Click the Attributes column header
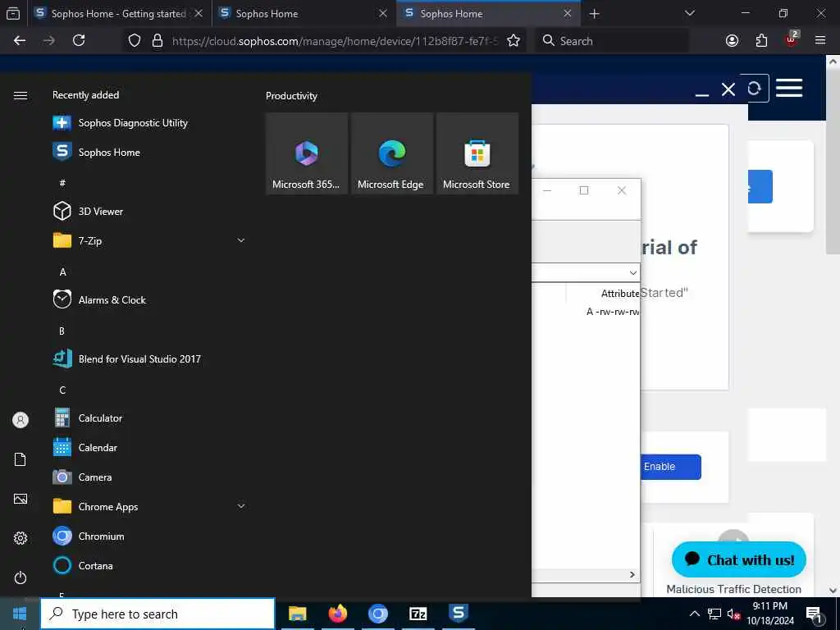The width and height of the screenshot is (840, 630). (x=619, y=294)
